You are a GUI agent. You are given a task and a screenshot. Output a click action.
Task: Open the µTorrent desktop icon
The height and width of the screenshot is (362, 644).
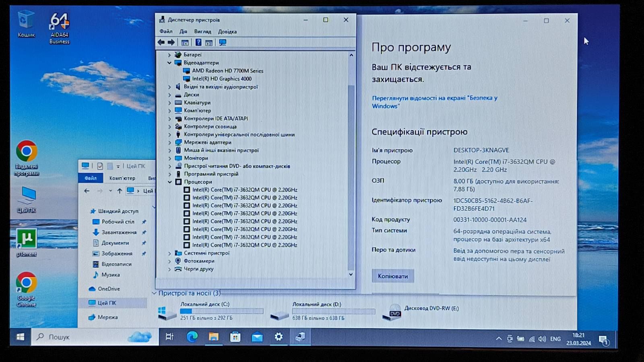coord(27,242)
